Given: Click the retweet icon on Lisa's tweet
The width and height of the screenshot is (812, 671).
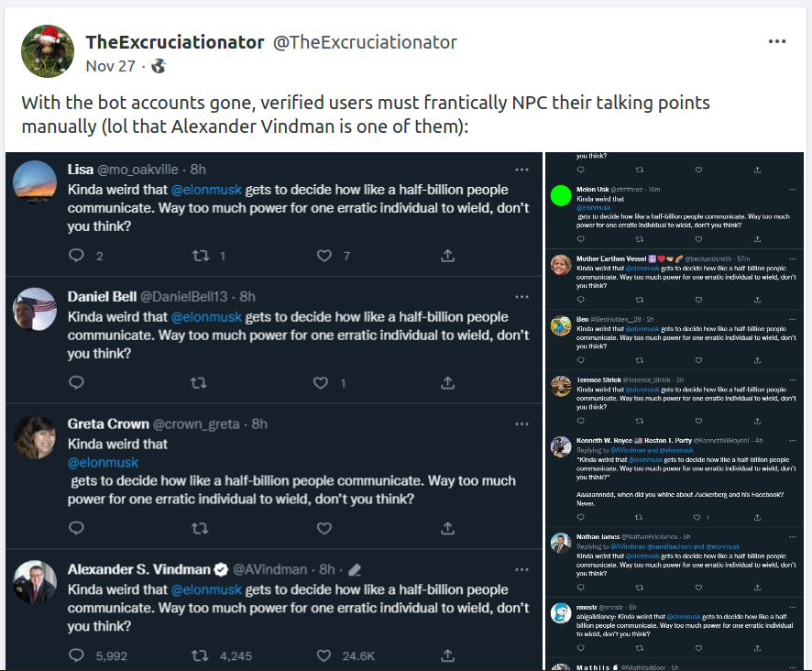Looking at the screenshot, I should pyautogui.click(x=199, y=256).
